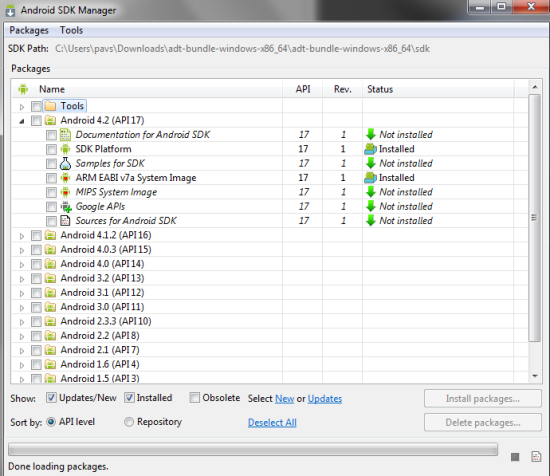The image size is (550, 476).
Task: Select the Repository sort radio button
Action: [x=129, y=422]
